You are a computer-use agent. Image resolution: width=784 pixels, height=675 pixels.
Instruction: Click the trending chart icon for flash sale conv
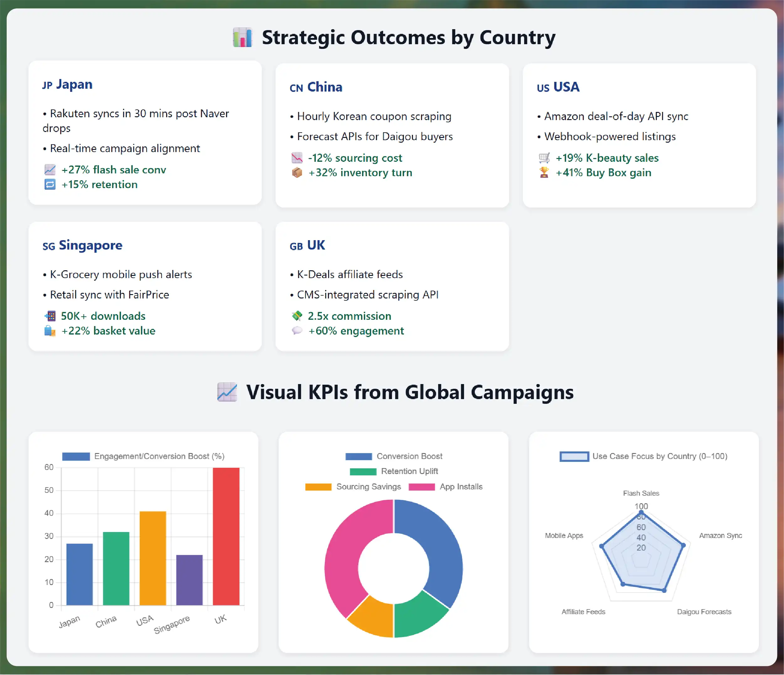click(x=50, y=170)
